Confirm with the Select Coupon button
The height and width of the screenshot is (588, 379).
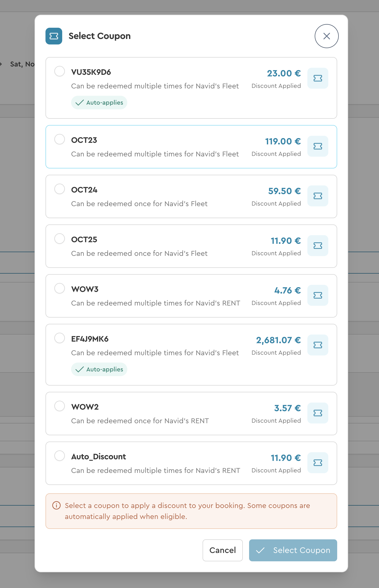[x=293, y=550]
